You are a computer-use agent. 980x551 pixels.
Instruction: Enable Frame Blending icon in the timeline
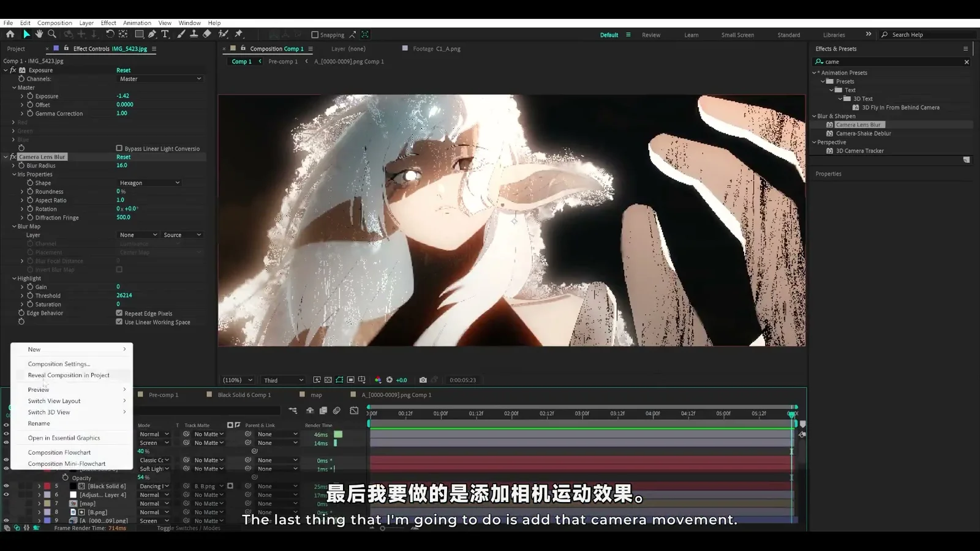pyautogui.click(x=323, y=411)
